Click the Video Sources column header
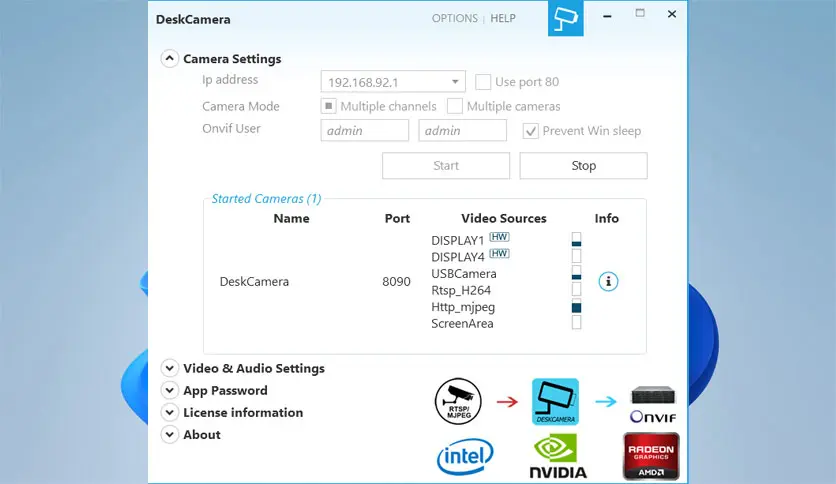 click(504, 218)
